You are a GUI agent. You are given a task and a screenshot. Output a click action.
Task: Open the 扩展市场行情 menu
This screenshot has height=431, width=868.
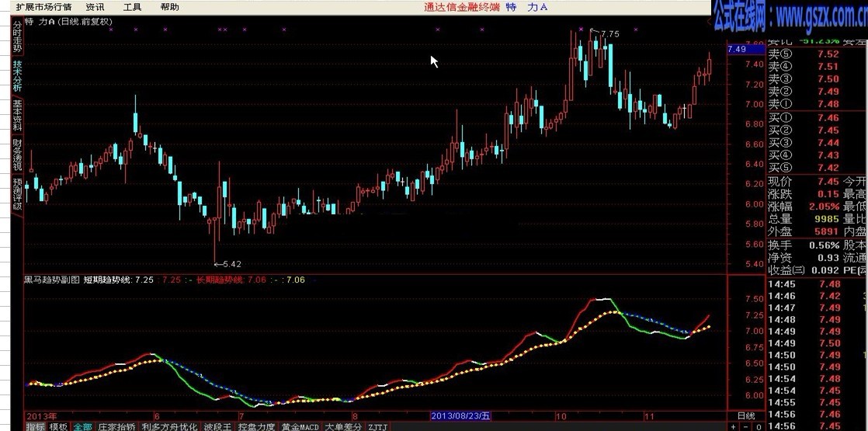pos(43,7)
